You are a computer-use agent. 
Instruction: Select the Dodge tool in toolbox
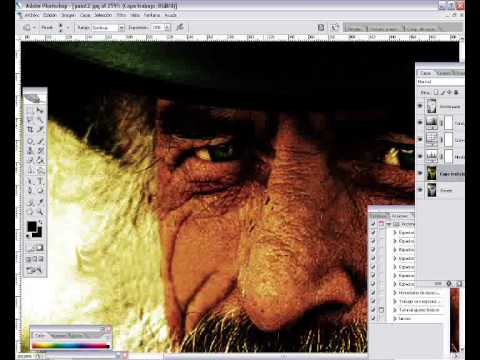point(40,171)
